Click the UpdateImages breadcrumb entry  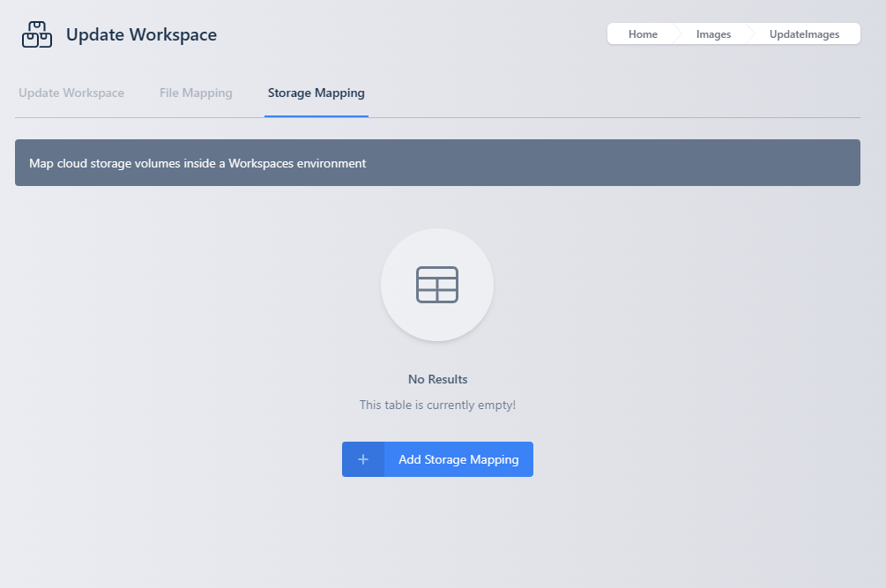(804, 33)
